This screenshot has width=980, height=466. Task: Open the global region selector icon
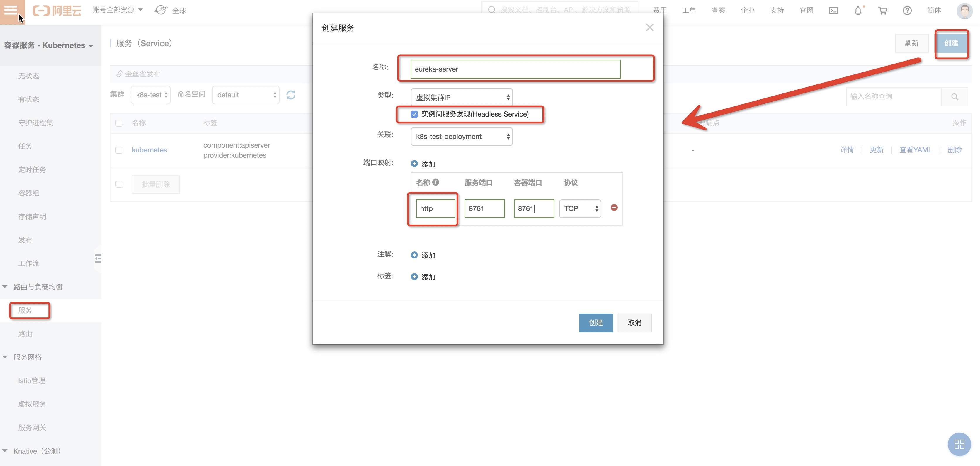click(161, 10)
